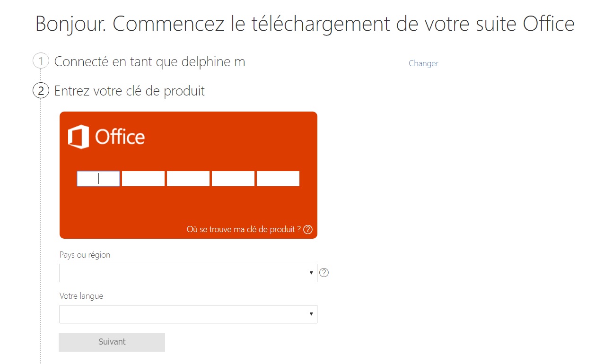
Task: Click the fifth product key box
Action: click(278, 179)
